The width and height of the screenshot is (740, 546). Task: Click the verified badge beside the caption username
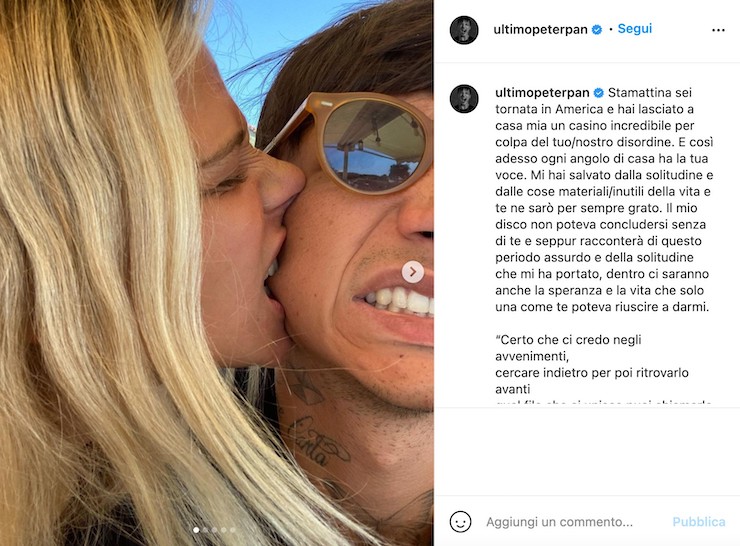tap(598, 92)
